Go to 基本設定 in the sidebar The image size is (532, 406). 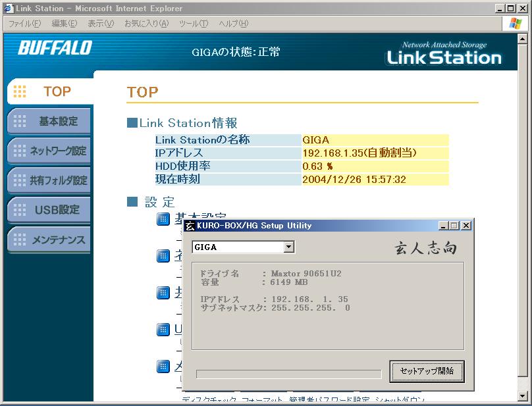(49, 121)
